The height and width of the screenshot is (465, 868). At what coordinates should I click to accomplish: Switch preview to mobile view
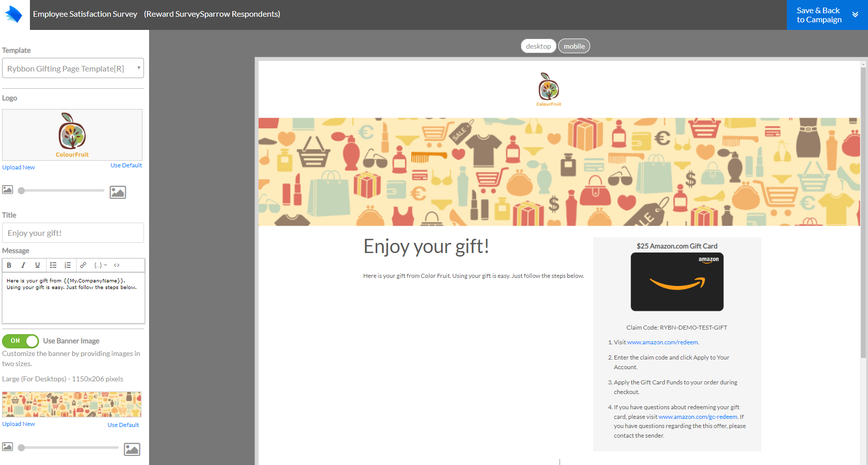pos(574,46)
